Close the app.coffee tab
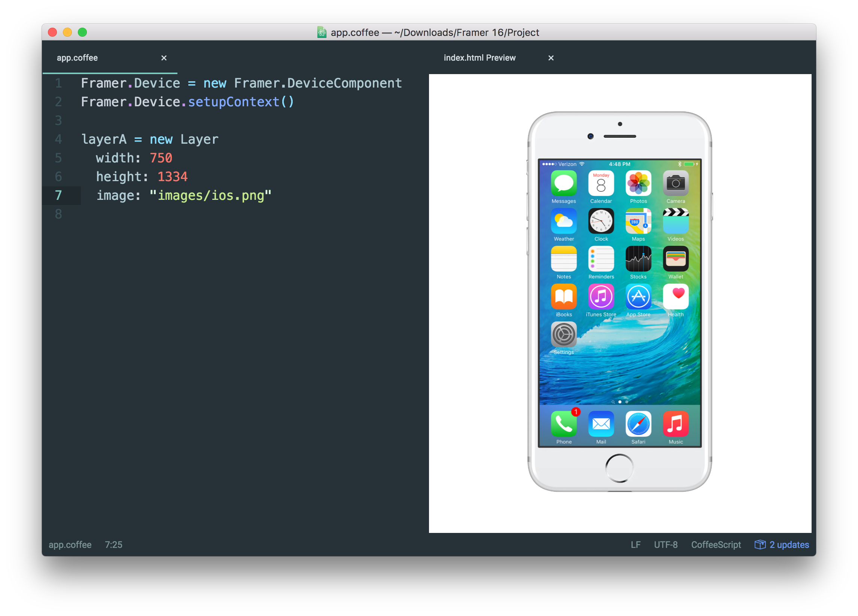 [x=164, y=58]
